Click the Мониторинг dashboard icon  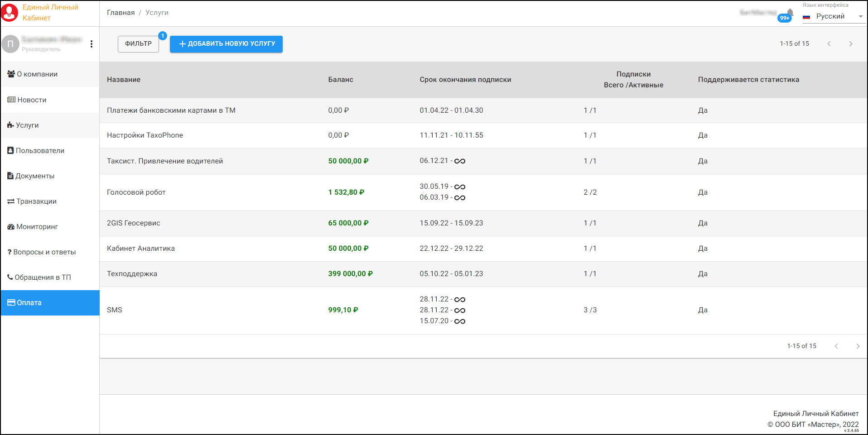11,227
